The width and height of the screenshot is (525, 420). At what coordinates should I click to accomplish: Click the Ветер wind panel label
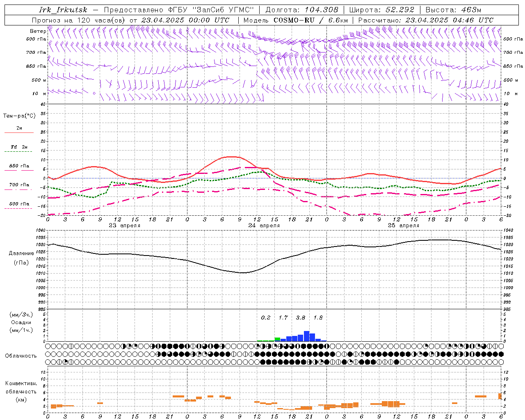tap(38, 31)
